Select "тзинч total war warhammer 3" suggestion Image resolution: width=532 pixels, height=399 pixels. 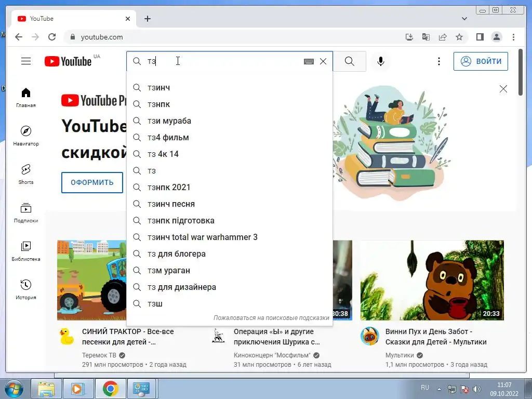(229, 237)
